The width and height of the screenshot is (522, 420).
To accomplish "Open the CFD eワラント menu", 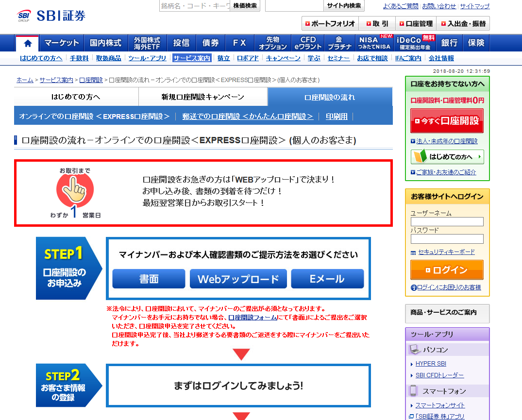I will (308, 43).
